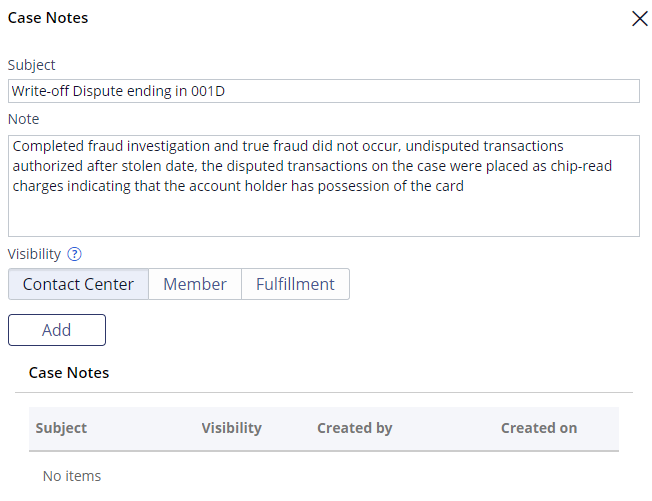This screenshot has width=652, height=501.
Task: Sort by the Created by column header
Action: [x=355, y=428]
